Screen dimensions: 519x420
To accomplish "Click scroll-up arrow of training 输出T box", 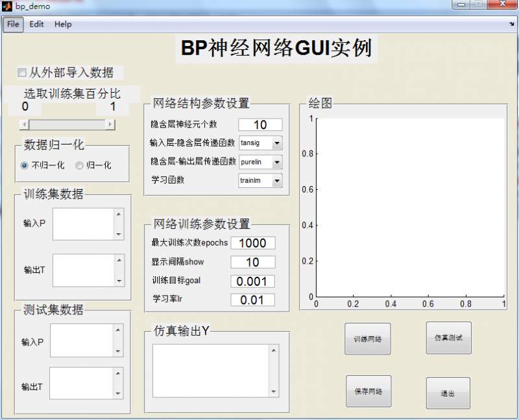I will point(119,261).
